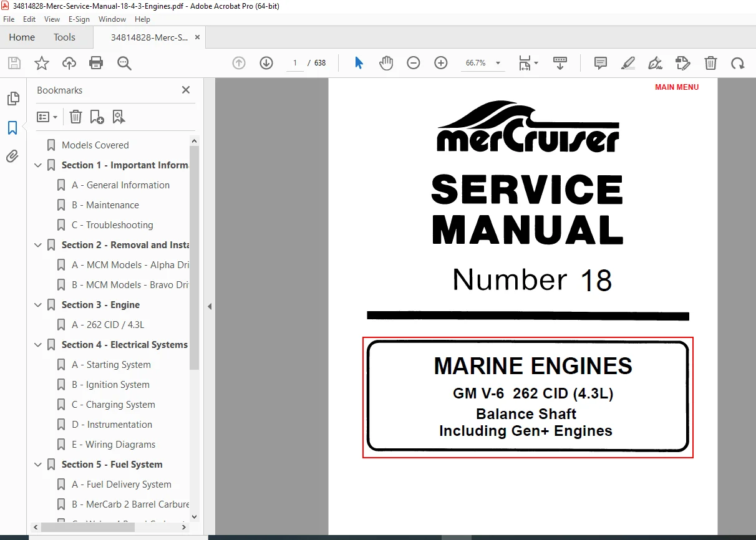Go to A - Fuel Delivery System bookmark
Image resolution: width=756 pixels, height=540 pixels.
point(122,485)
